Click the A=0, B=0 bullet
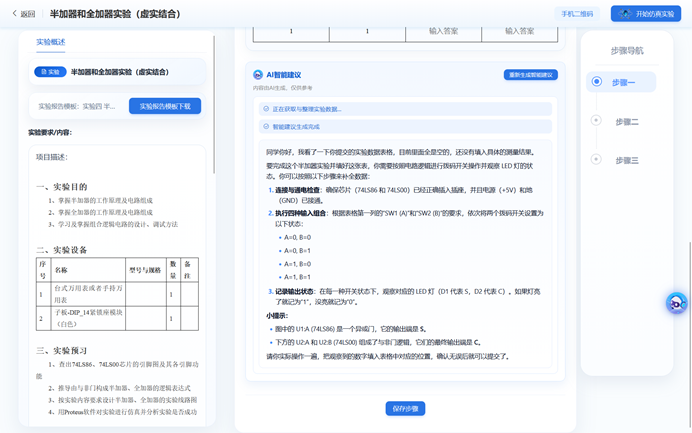Screen dimensions: 692x433 coord(297,237)
